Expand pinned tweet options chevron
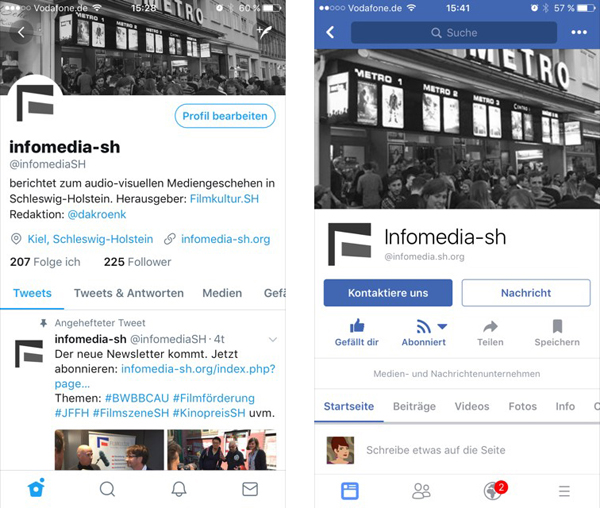Viewport: 600px width, 508px height. [273, 339]
